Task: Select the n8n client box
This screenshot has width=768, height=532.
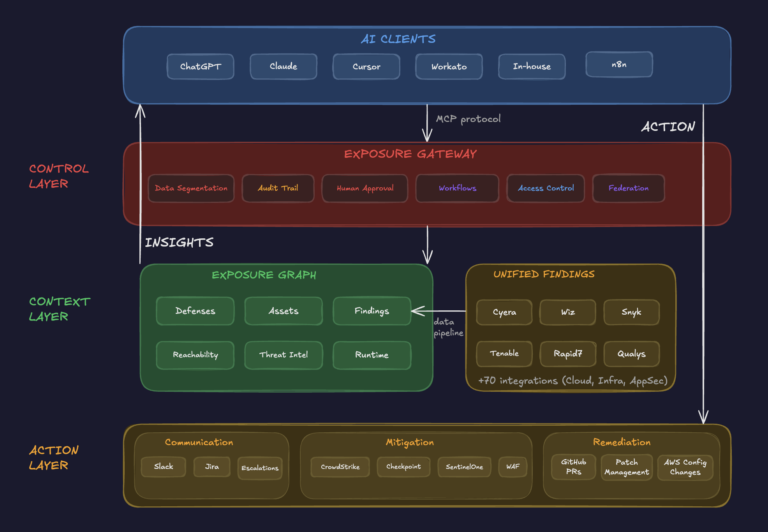Action: pyautogui.click(x=619, y=65)
